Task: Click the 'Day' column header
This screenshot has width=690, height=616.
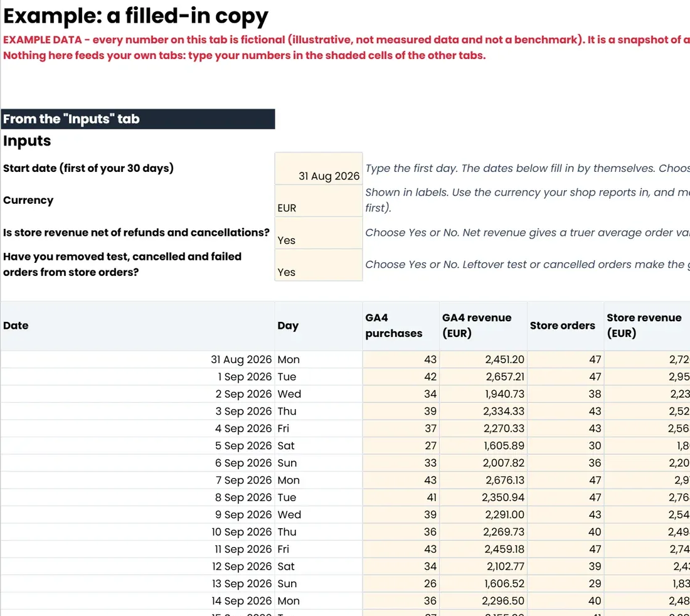Action: tap(319, 326)
